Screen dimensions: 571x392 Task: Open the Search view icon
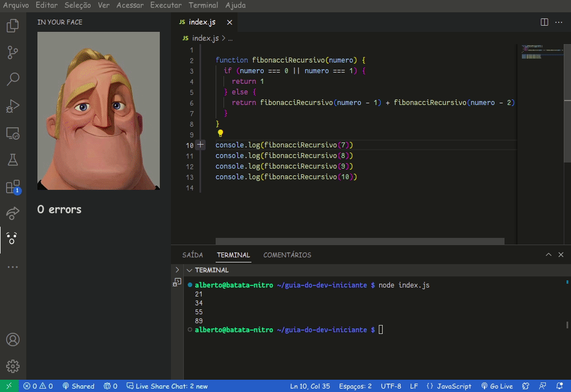click(x=12, y=79)
